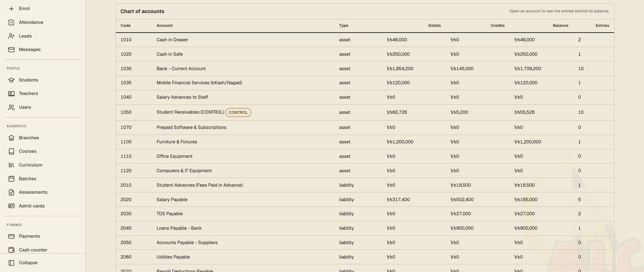644x272 pixels.
Task: Click the Curriculum library icon
Action: [x=11, y=165]
